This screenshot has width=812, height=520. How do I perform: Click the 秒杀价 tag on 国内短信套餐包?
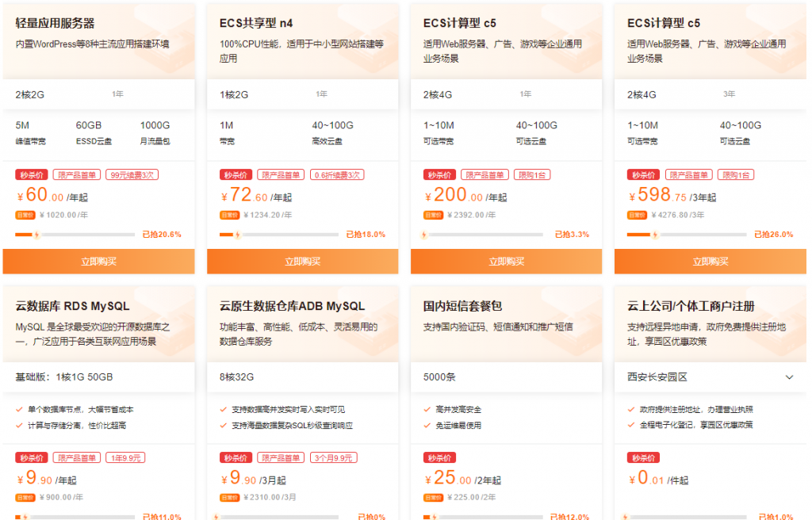(x=439, y=458)
